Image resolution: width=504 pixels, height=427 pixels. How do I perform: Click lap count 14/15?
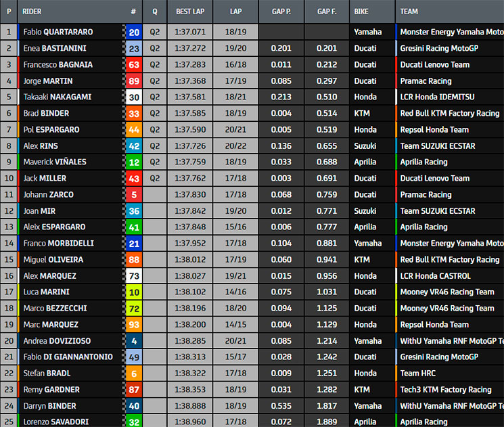[235, 324]
